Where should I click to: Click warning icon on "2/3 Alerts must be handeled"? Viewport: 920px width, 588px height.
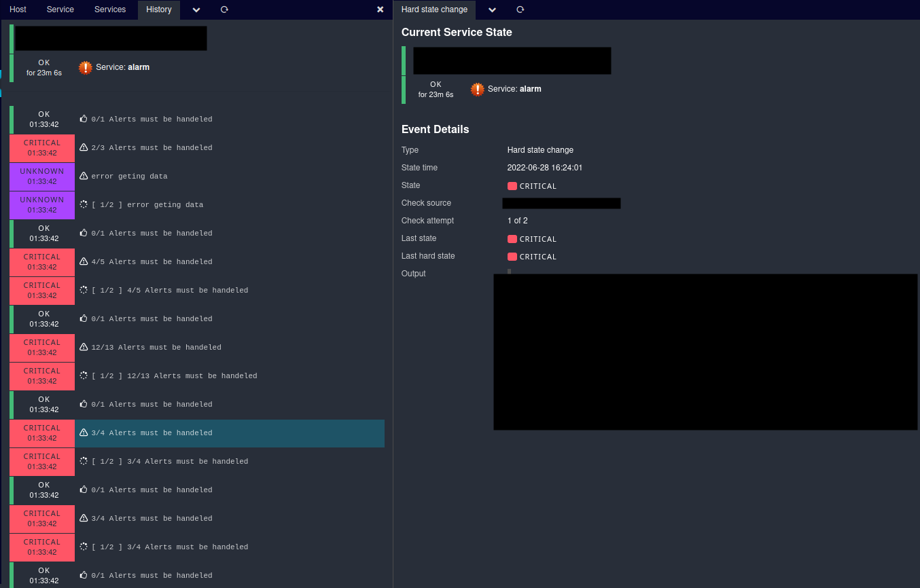[84, 147]
